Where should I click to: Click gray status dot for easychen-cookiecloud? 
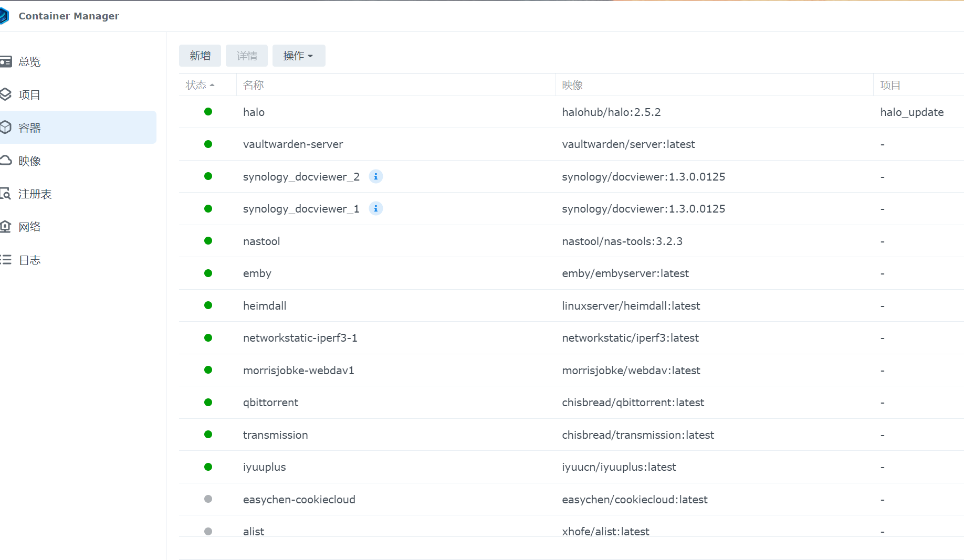[208, 499]
